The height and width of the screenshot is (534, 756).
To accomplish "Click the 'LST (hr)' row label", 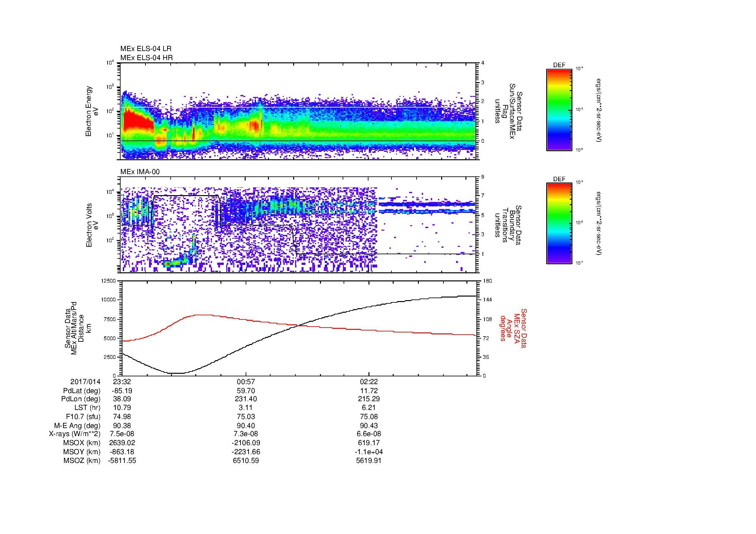I will tap(87, 408).
